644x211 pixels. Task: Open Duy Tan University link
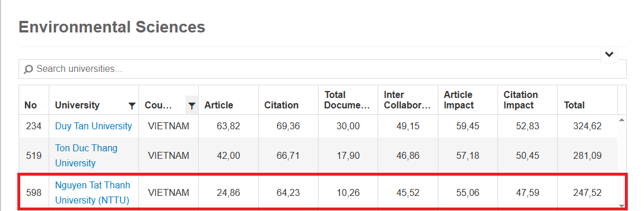click(94, 126)
